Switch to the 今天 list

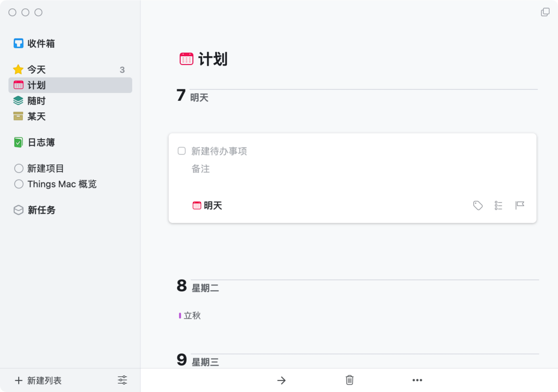pyautogui.click(x=70, y=70)
